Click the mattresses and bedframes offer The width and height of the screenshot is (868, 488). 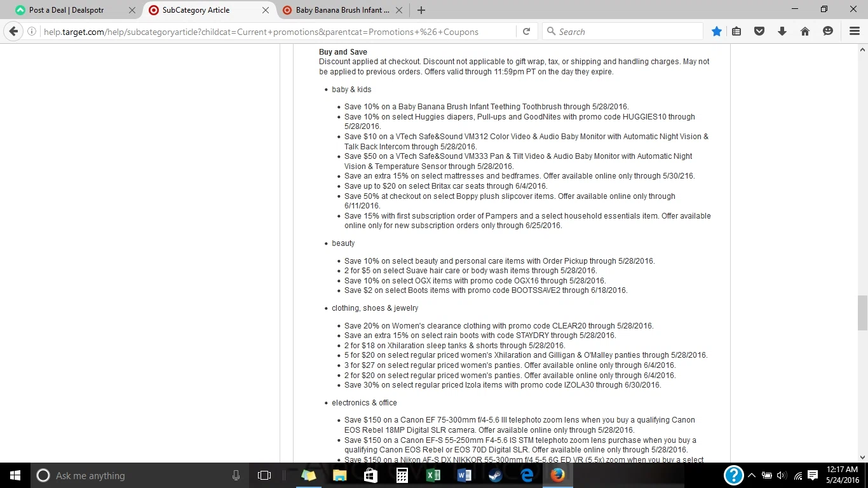(x=520, y=176)
